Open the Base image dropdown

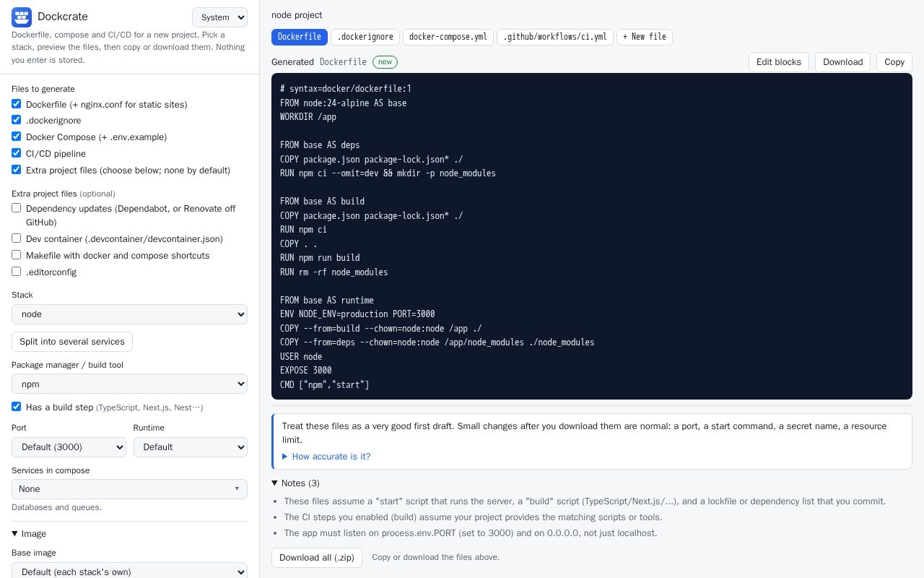(129, 571)
